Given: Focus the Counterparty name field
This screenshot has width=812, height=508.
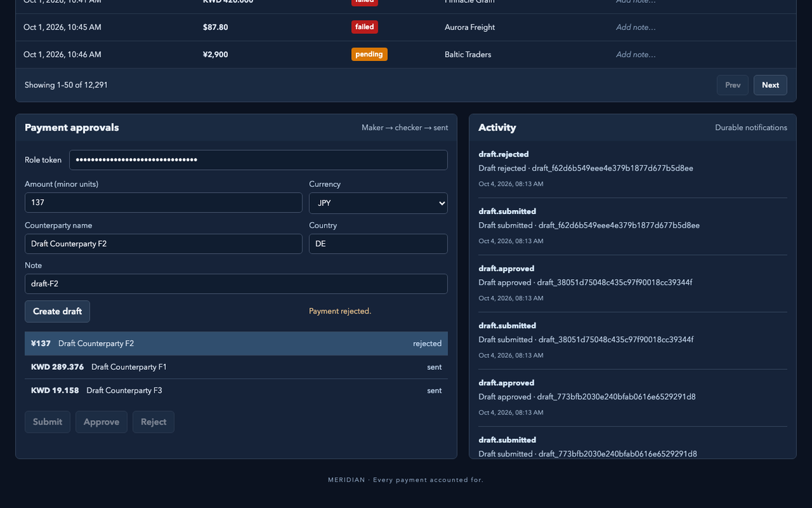Looking at the screenshot, I should tap(164, 244).
